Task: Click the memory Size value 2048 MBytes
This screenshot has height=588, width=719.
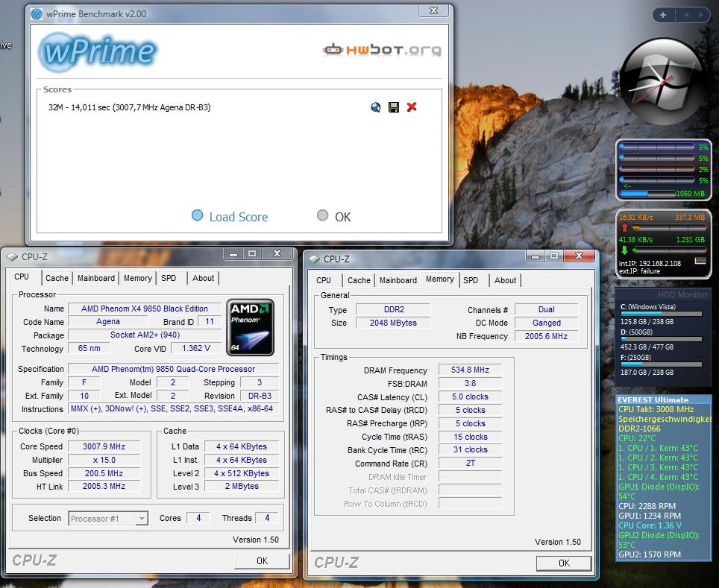Action: [393, 323]
